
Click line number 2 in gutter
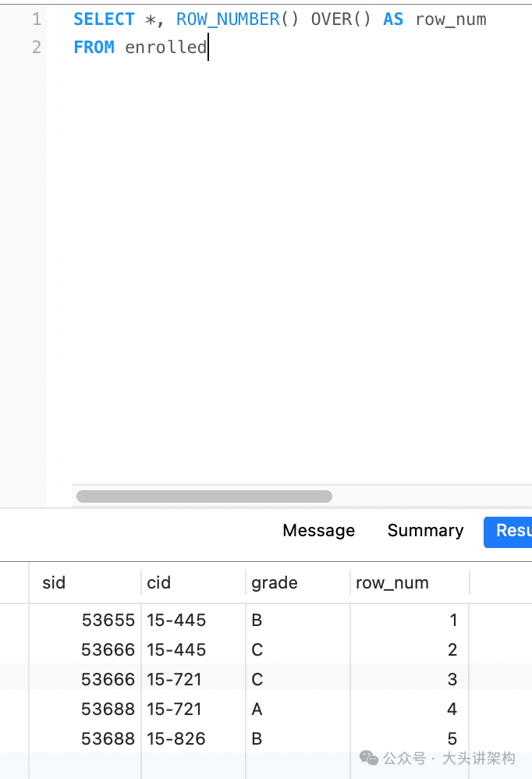(x=36, y=48)
